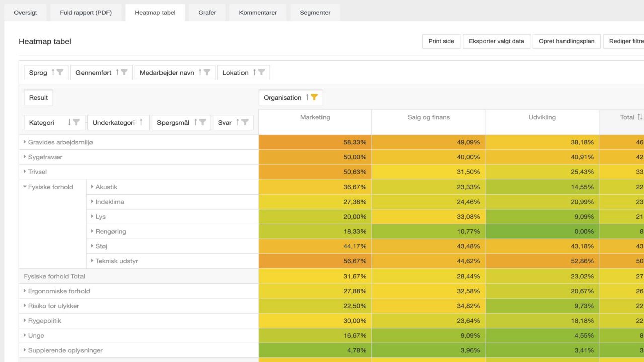Collapse the Fysiske forhold category
The image size is (644, 362).
point(25,187)
